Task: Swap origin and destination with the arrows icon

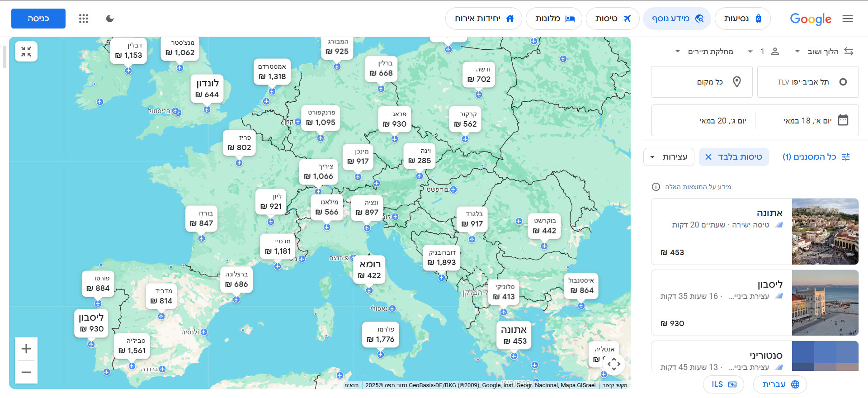Action: 849,52
